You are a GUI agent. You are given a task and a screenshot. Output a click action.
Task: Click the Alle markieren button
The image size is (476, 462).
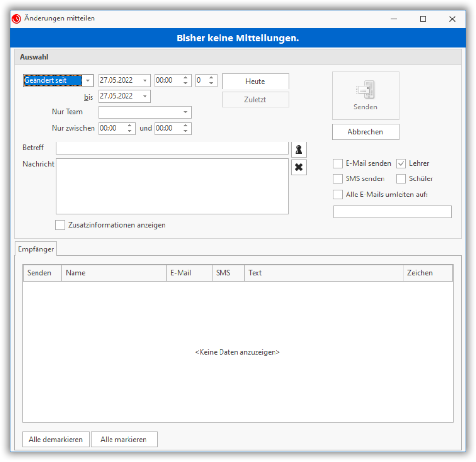pos(124,440)
